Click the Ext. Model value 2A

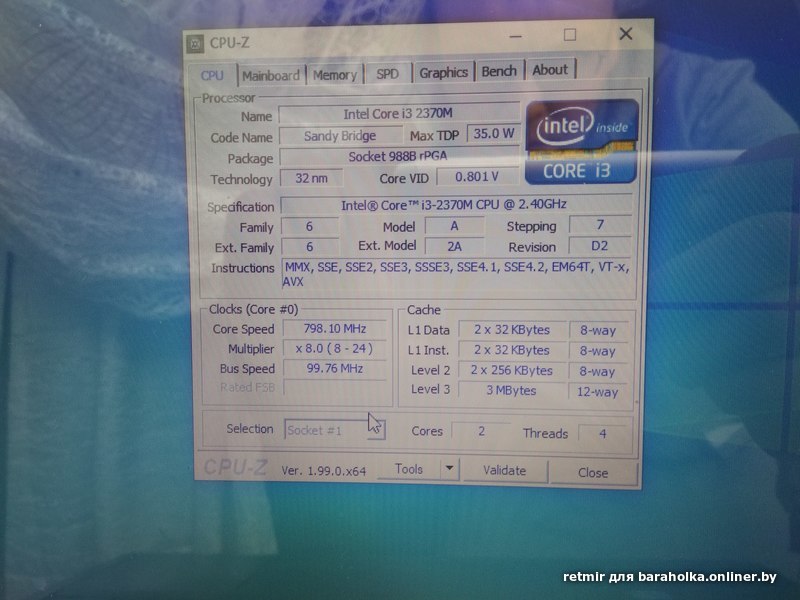tap(455, 246)
